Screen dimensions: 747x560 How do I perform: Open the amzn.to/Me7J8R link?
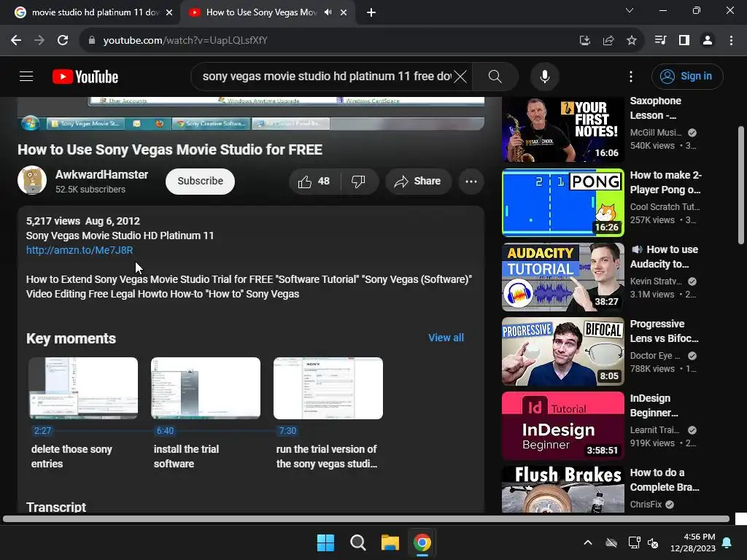[80, 250]
